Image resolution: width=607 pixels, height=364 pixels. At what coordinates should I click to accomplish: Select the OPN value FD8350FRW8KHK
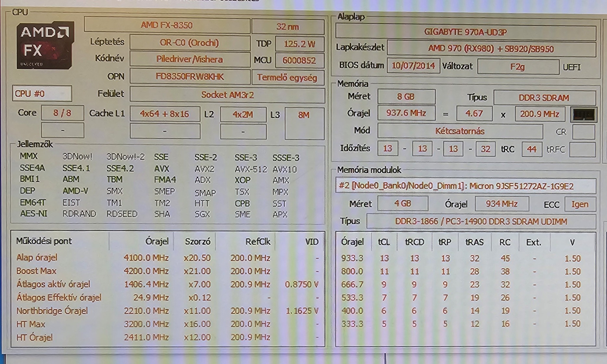(190, 77)
